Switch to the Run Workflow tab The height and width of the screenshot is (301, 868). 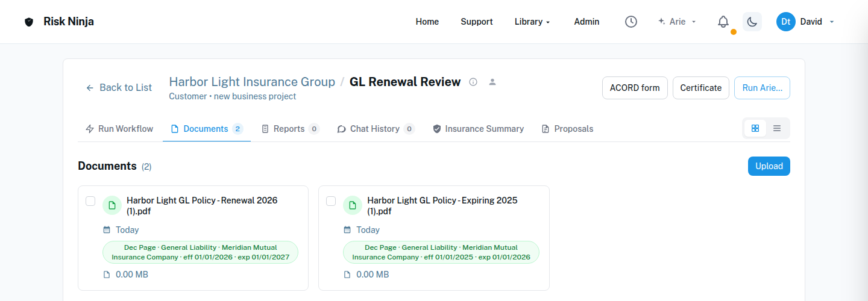pos(120,129)
